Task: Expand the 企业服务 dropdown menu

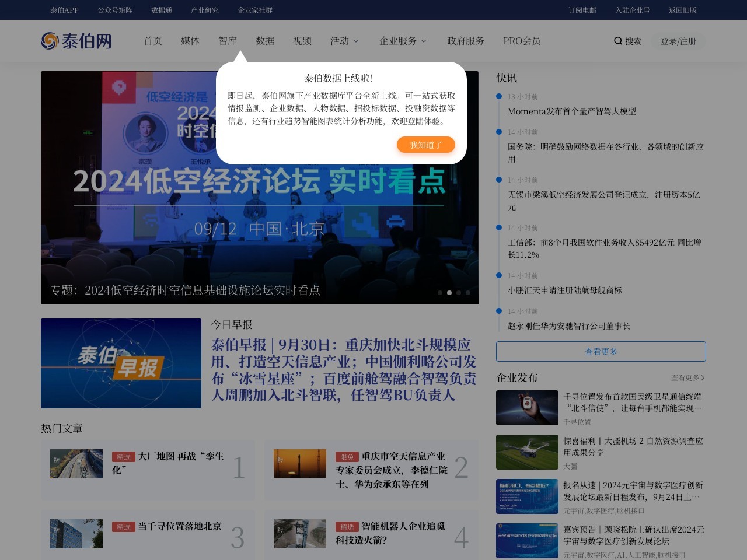Action: [403, 41]
